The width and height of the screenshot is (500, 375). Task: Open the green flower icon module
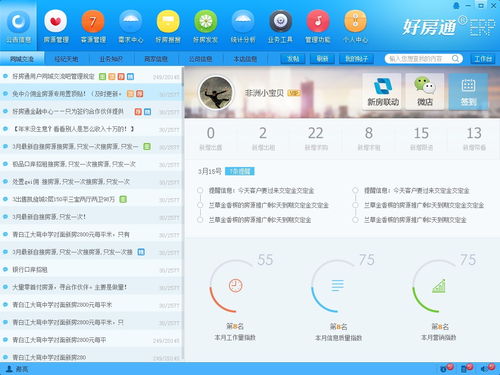coord(206,22)
